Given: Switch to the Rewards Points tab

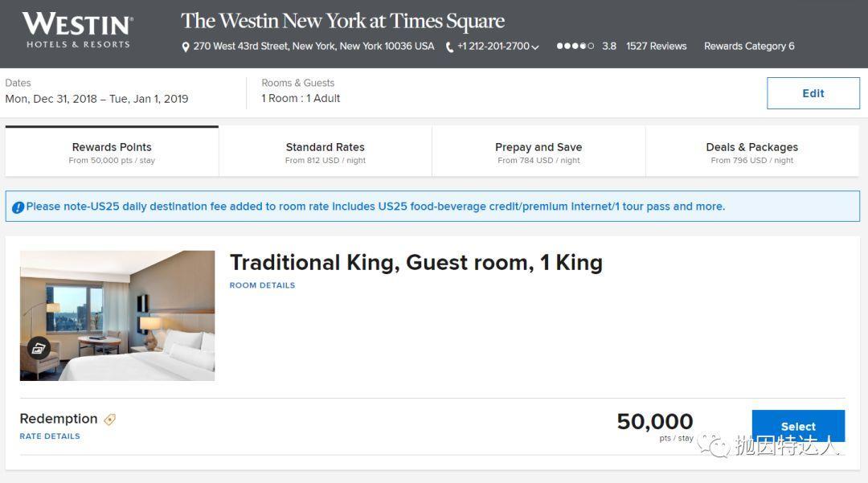Looking at the screenshot, I should pyautogui.click(x=112, y=152).
